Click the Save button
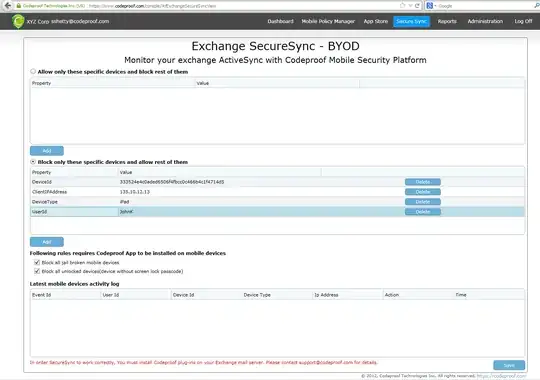Viewport: 540px width, 380px height. tap(509, 365)
